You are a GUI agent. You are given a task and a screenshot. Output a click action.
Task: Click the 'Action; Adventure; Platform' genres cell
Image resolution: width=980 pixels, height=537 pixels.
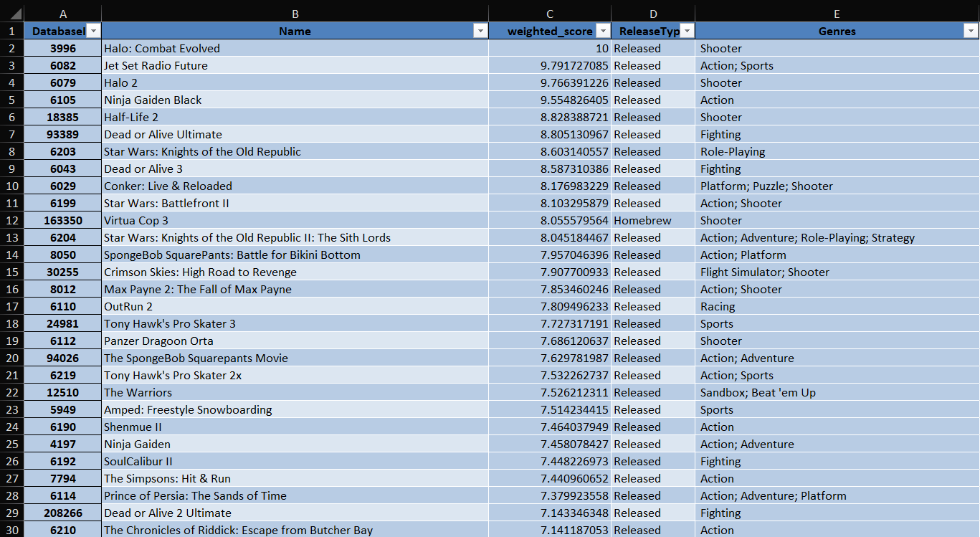pyautogui.click(x=837, y=495)
